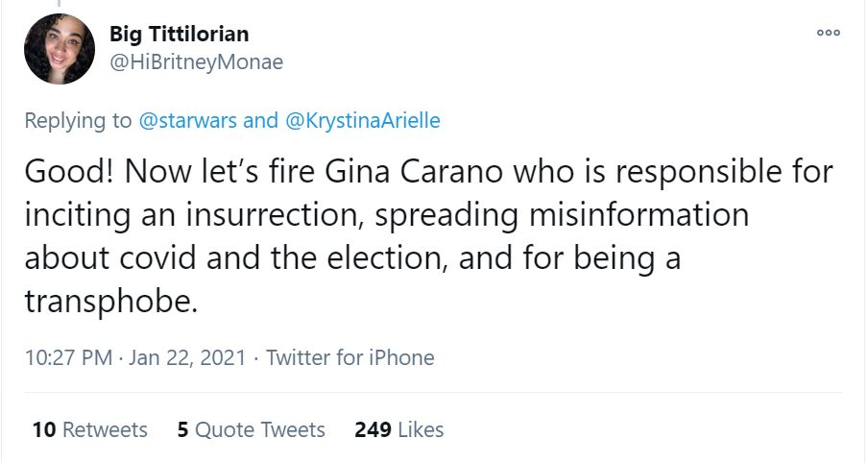The image size is (868, 463).
Task: View the 10 Retweets list
Action: pyautogui.click(x=89, y=429)
